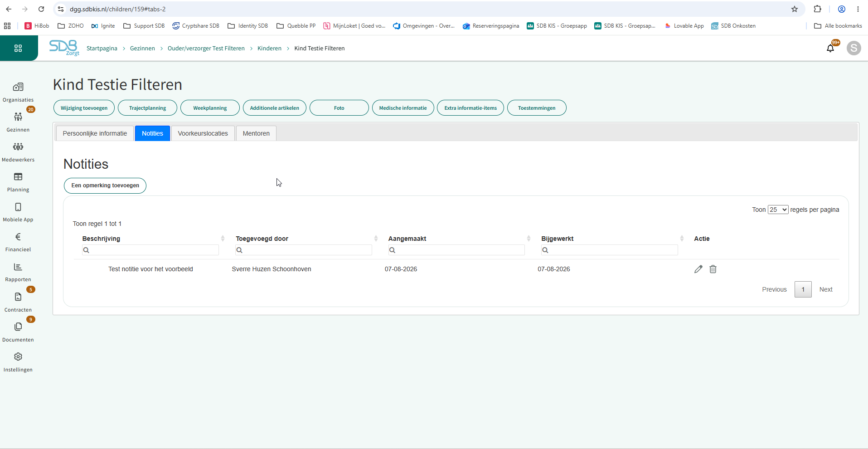Reload the page in the browser
The width and height of the screenshot is (868, 449).
[41, 9]
